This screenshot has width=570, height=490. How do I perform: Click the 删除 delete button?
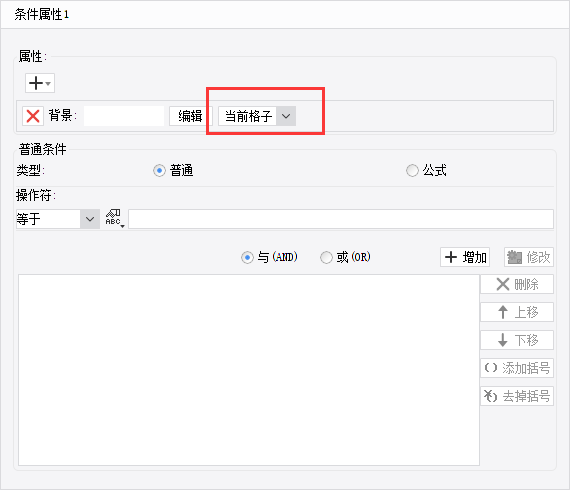pyautogui.click(x=517, y=284)
